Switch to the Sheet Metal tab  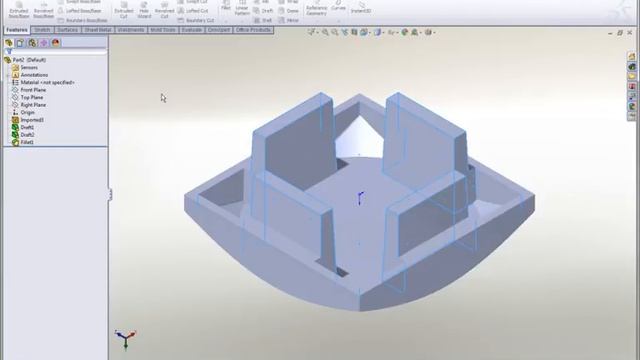click(98, 30)
